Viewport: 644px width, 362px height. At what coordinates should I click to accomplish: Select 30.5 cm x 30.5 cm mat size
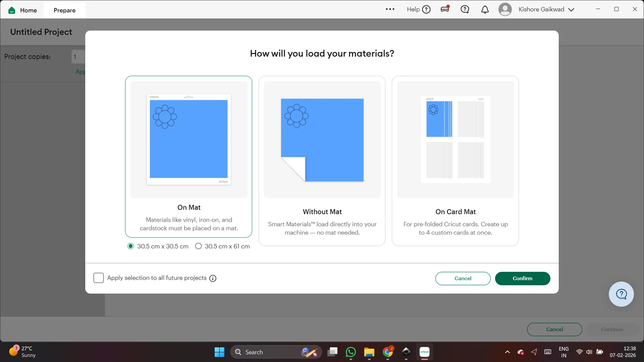coord(131,246)
